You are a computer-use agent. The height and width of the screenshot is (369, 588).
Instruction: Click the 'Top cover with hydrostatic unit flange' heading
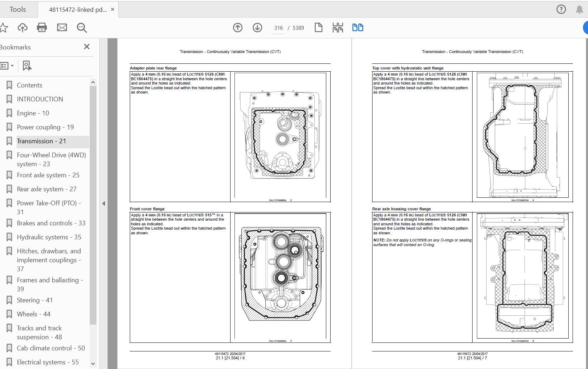(408, 68)
